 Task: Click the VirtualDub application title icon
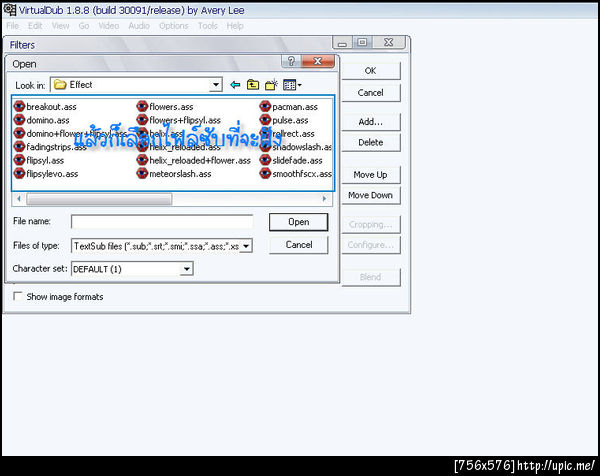[x=10, y=10]
